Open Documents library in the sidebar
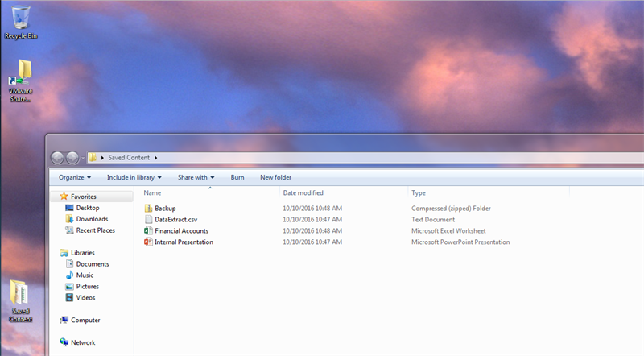The height and width of the screenshot is (356, 644). pos(93,264)
